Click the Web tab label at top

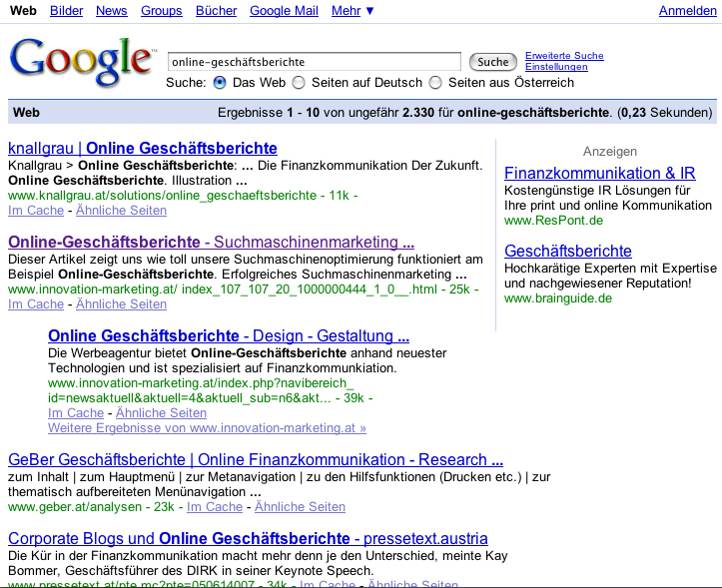(x=23, y=11)
